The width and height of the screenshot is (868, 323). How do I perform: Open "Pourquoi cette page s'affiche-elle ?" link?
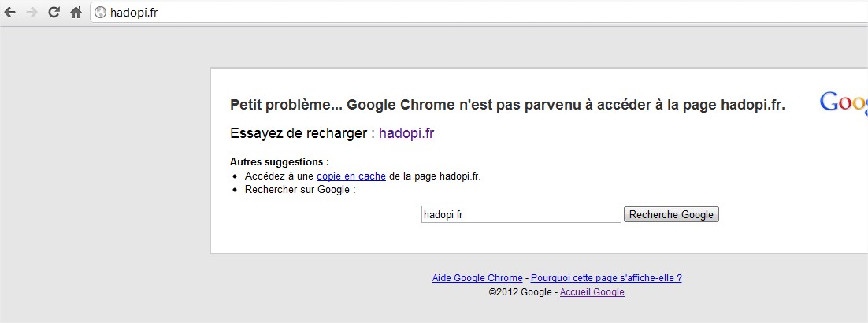pyautogui.click(x=606, y=278)
